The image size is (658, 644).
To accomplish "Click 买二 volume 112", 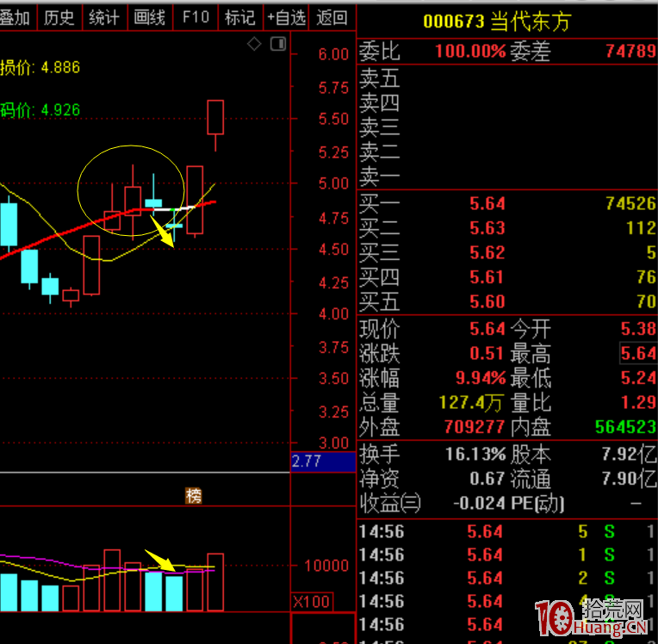I will 641,228.
